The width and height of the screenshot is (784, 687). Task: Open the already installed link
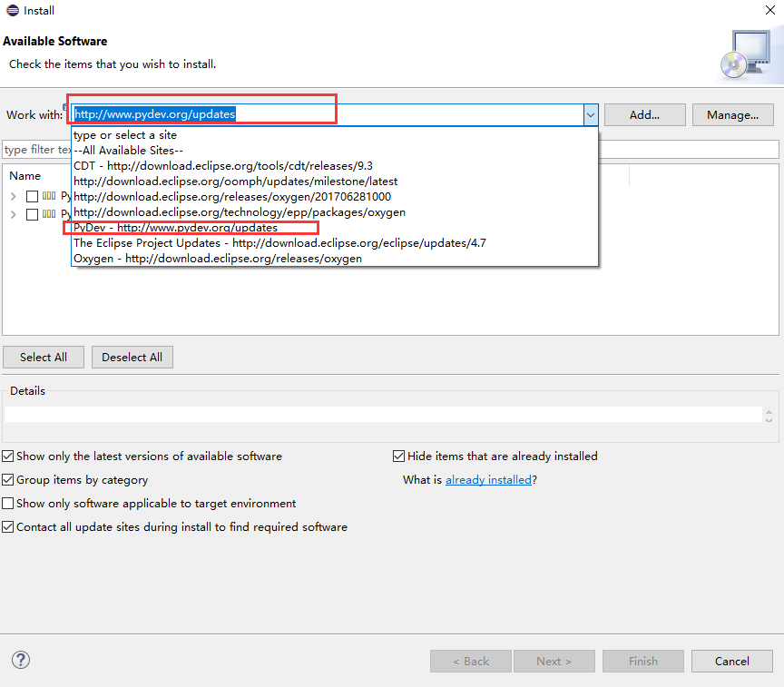pyautogui.click(x=488, y=480)
